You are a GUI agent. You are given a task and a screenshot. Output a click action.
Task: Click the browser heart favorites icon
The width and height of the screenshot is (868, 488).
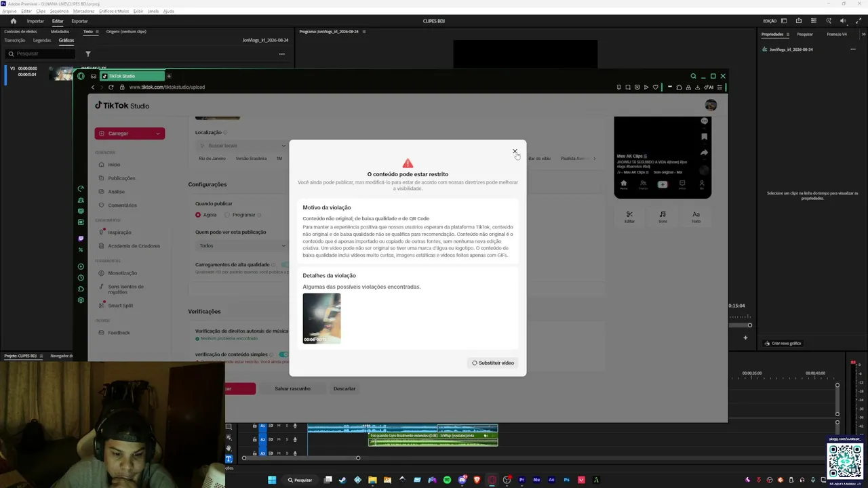(655, 87)
